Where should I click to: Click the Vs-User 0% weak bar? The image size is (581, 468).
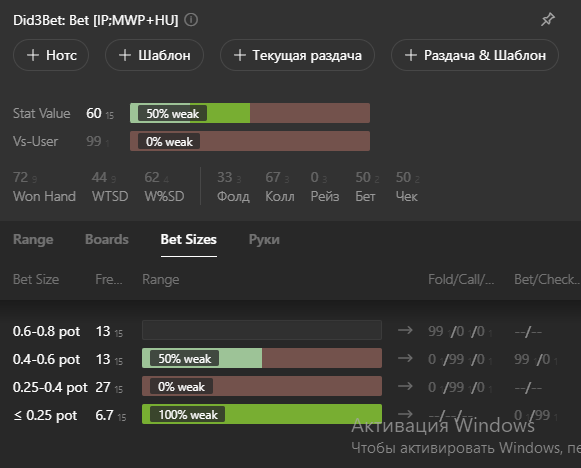(250, 141)
